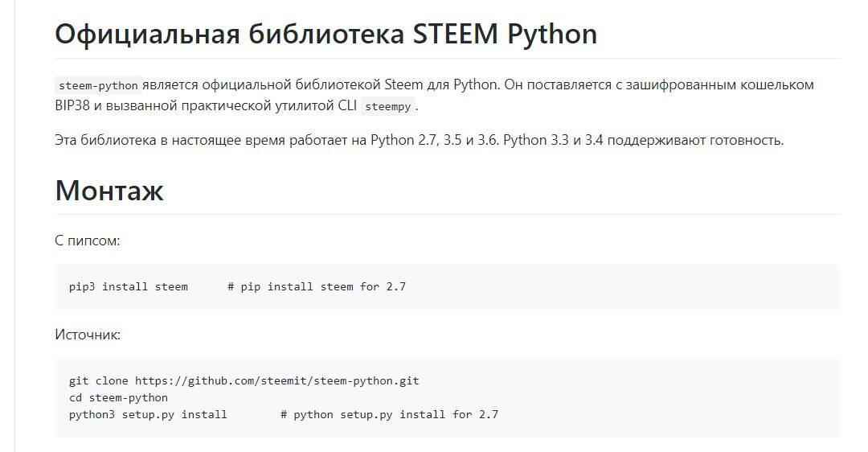Click the word "BIP38" in the paragraph
The height and width of the screenshot is (452, 868).
pos(72,105)
